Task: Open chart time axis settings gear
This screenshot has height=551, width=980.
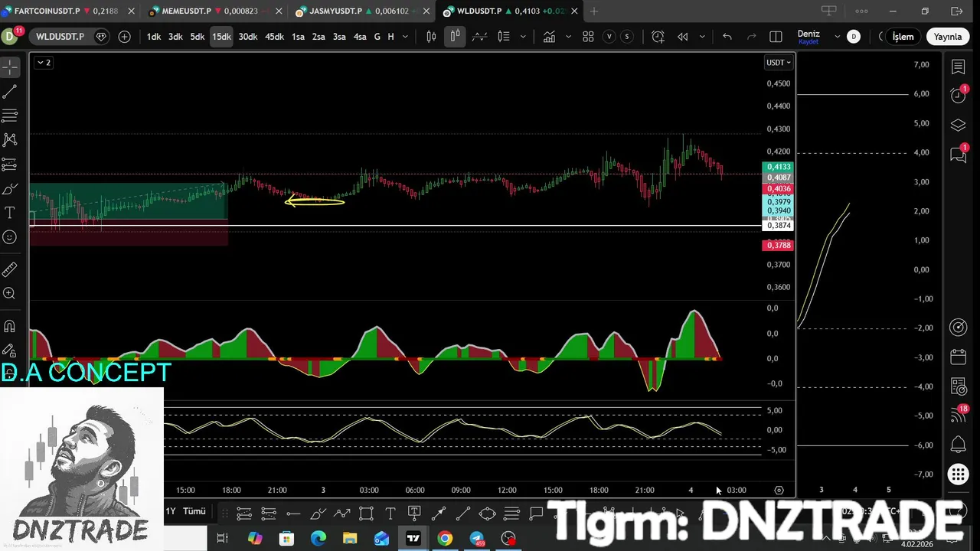Action: [779, 490]
